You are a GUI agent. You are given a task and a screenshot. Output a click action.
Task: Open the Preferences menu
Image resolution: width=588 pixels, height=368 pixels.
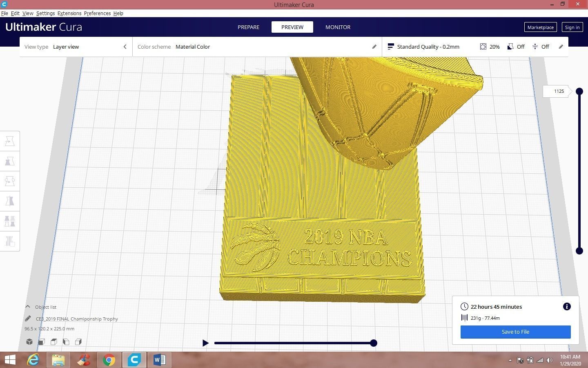point(97,13)
